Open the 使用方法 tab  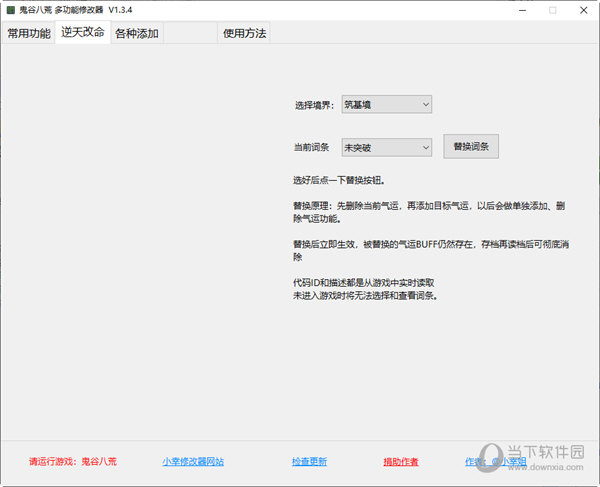[x=244, y=33]
